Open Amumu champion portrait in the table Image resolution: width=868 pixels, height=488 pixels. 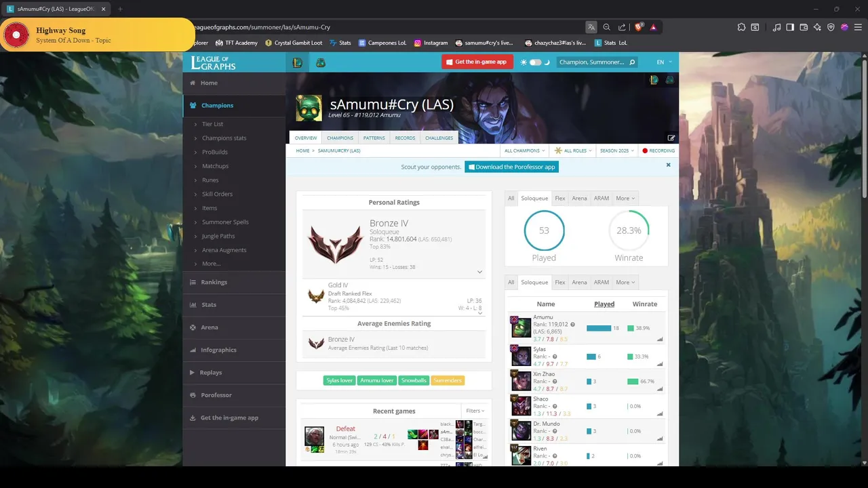click(521, 327)
